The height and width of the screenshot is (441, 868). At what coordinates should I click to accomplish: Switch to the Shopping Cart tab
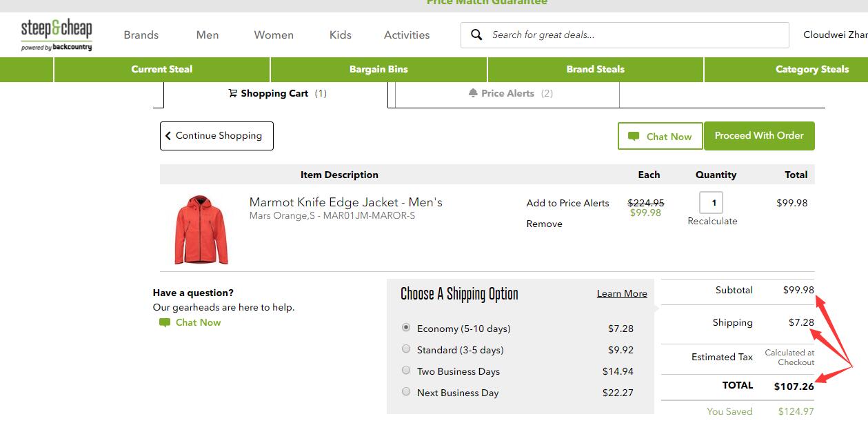coord(276,94)
